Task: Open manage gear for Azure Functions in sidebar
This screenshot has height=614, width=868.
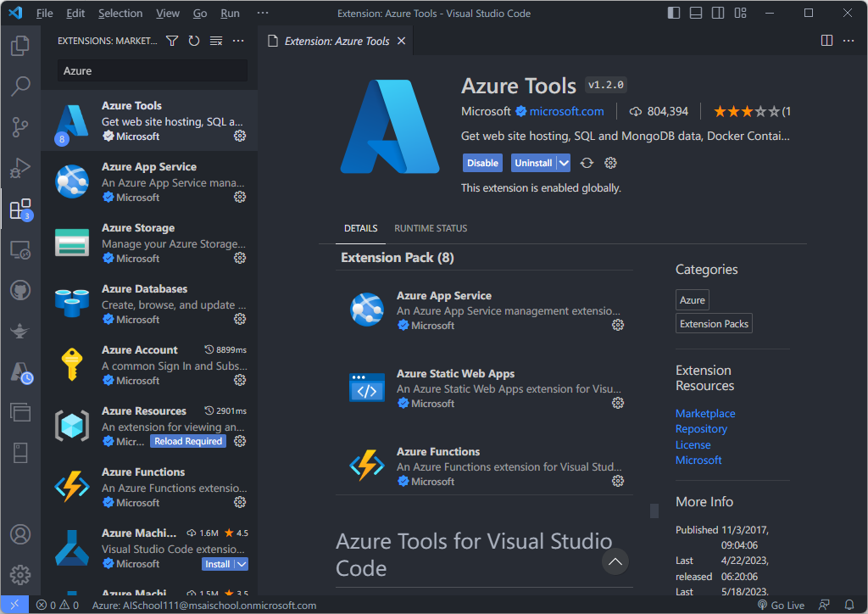Action: coord(240,502)
